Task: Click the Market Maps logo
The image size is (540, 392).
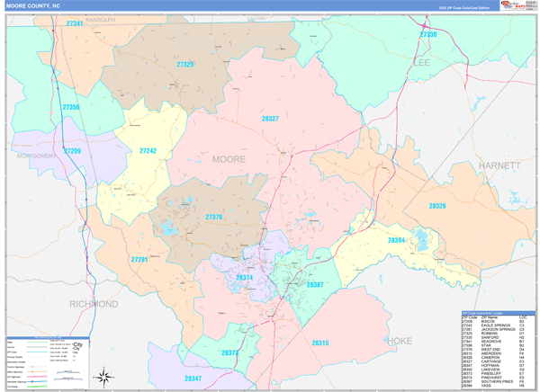Action: pos(511,5)
